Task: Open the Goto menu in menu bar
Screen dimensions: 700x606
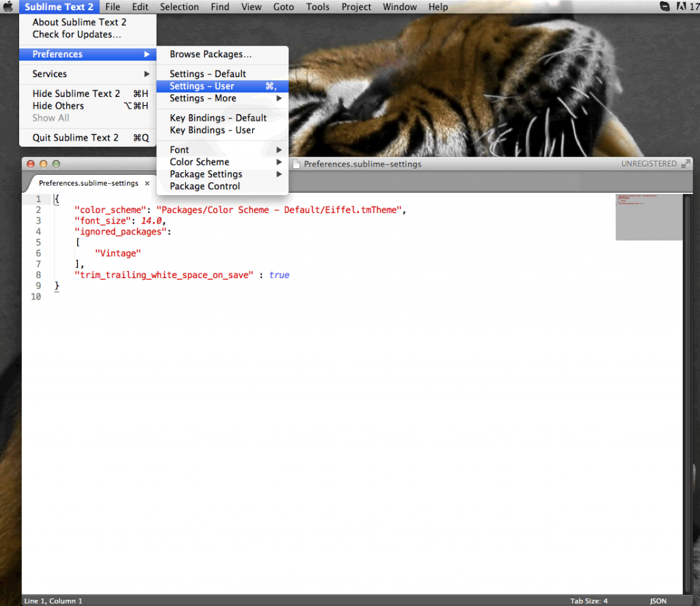Action: (x=283, y=7)
